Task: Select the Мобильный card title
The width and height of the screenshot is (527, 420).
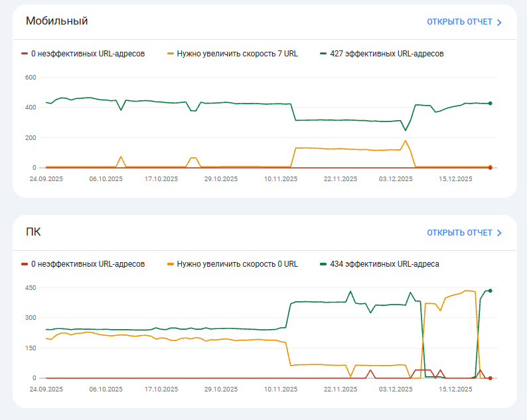Action: tap(57, 21)
